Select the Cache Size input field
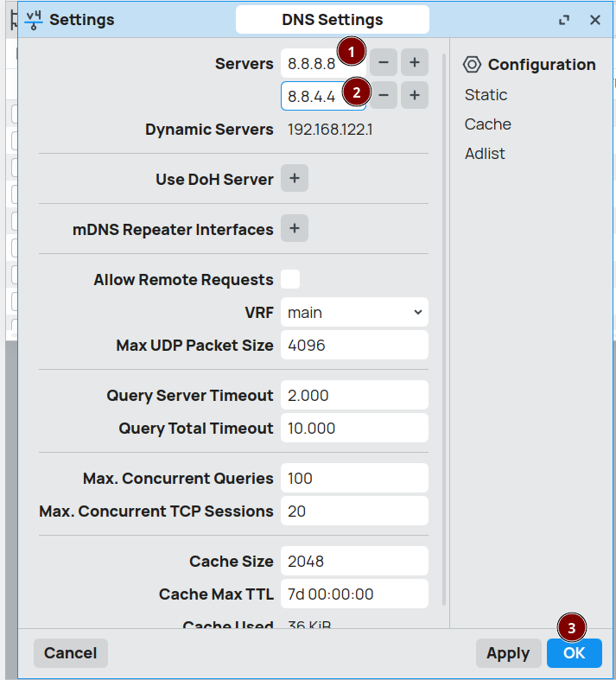 click(x=354, y=561)
